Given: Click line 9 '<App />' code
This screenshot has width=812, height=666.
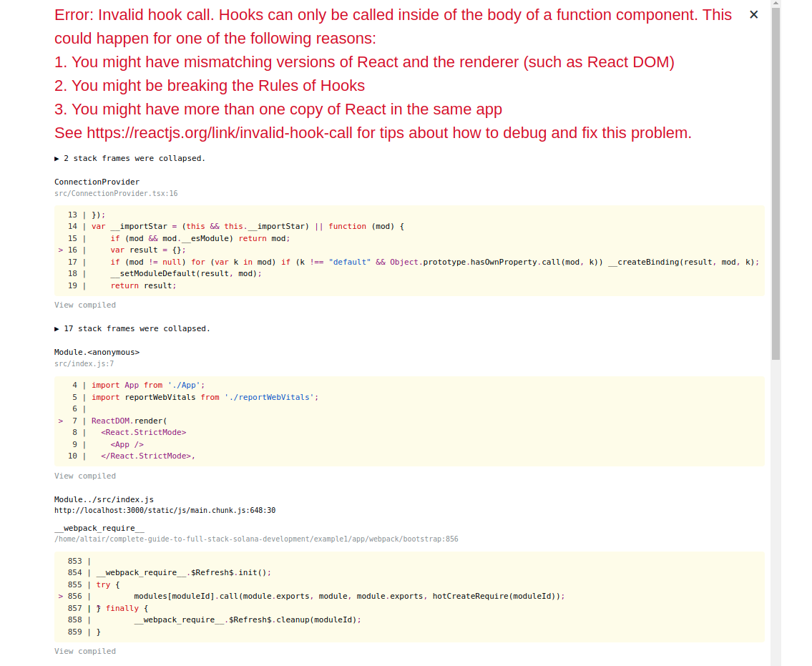Looking at the screenshot, I should coord(127,445).
